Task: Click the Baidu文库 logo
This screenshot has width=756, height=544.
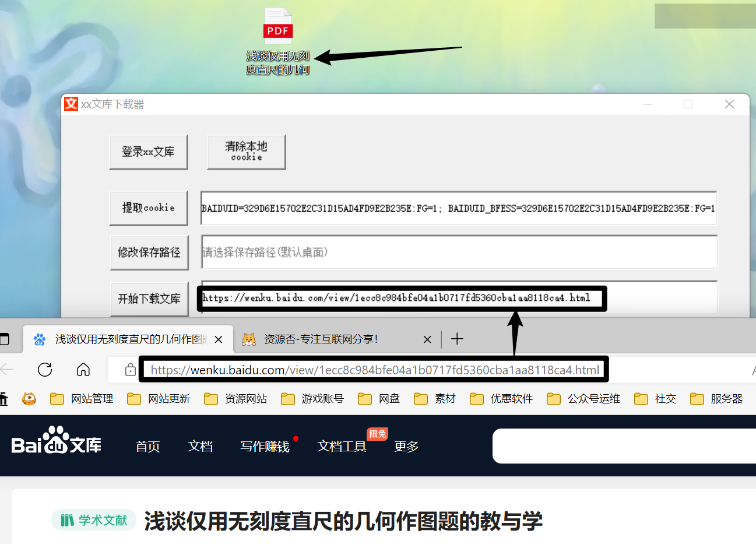Action: (55, 445)
